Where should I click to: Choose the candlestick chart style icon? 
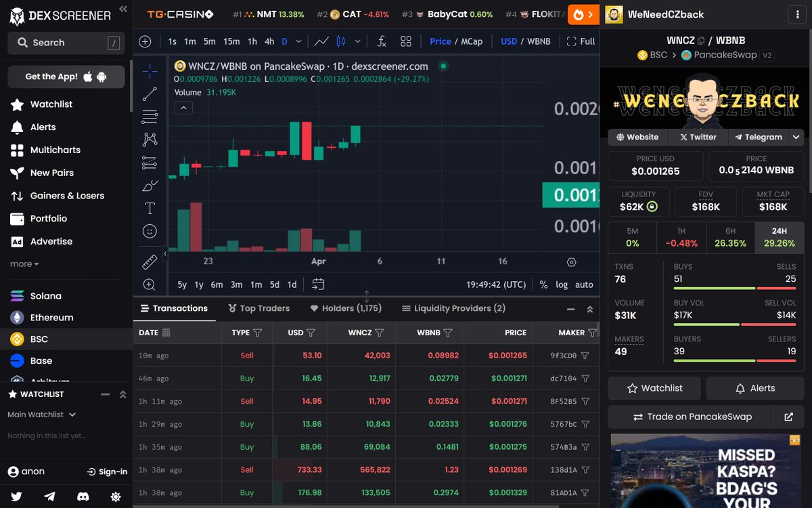click(340, 41)
